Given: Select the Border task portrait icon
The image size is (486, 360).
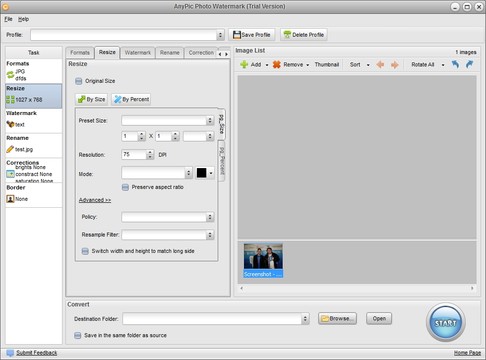Looking at the screenshot, I should (10, 199).
